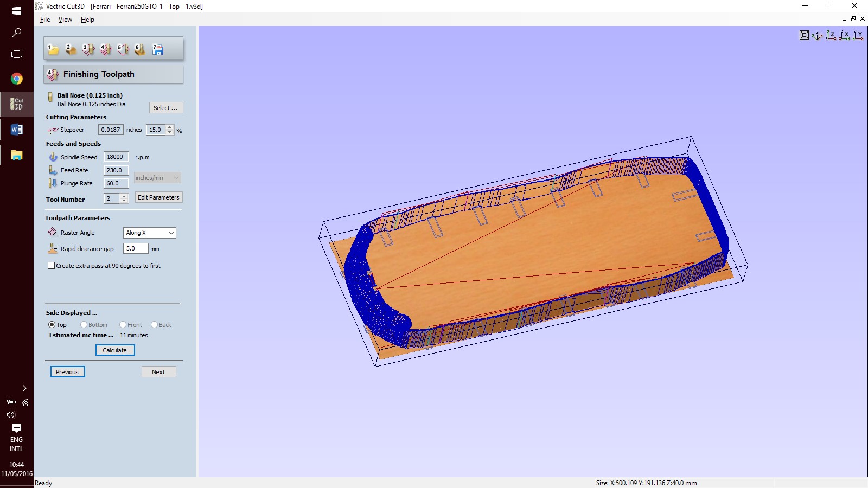868x488 pixels.
Task: Click Finishing Toolpath header
Action: [113, 74]
